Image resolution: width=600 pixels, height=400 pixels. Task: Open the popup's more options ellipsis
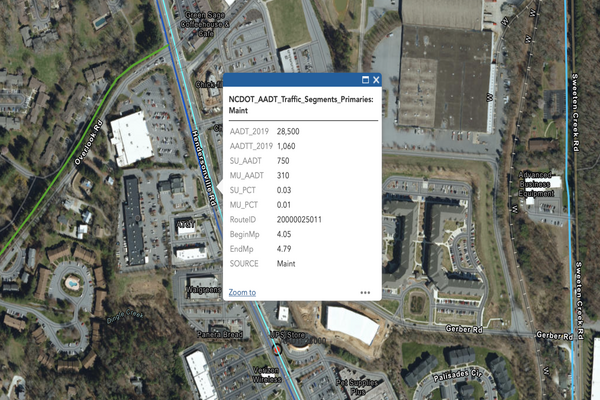[366, 293]
